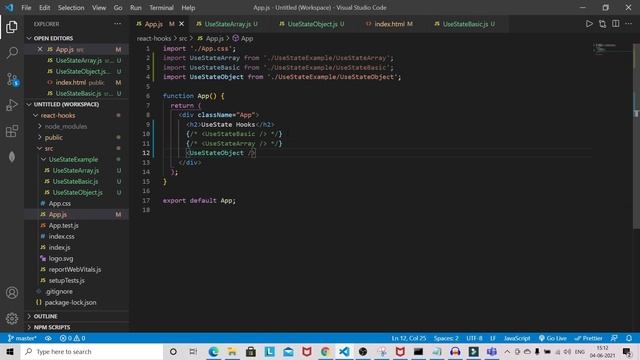Image resolution: width=640 pixels, height=360 pixels.
Task: Click Ln 12, Col 25 cursor position
Action: pyautogui.click(x=409, y=338)
